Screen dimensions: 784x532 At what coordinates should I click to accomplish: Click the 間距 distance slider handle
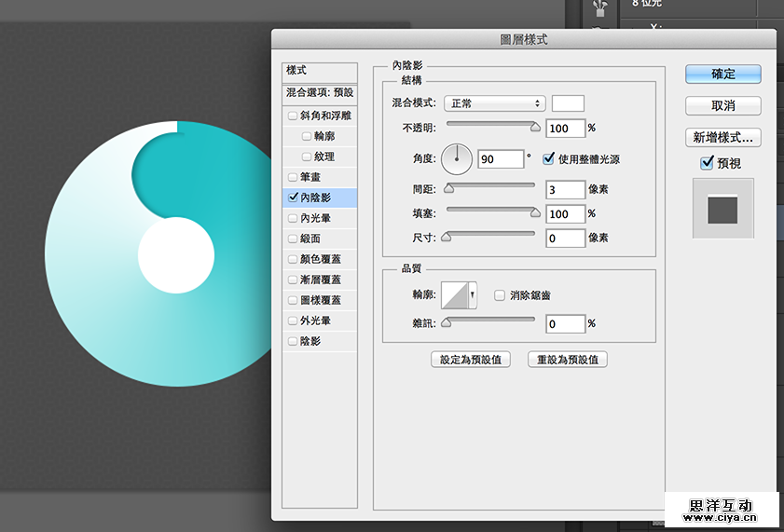449,189
